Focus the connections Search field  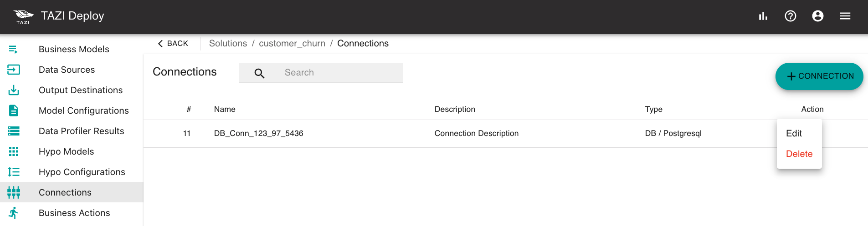321,73
